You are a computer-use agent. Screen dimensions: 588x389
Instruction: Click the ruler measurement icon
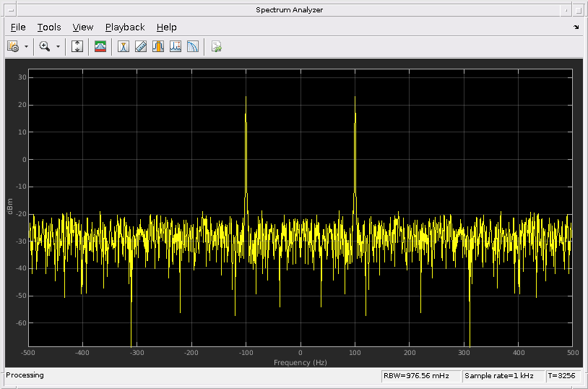[x=141, y=46]
